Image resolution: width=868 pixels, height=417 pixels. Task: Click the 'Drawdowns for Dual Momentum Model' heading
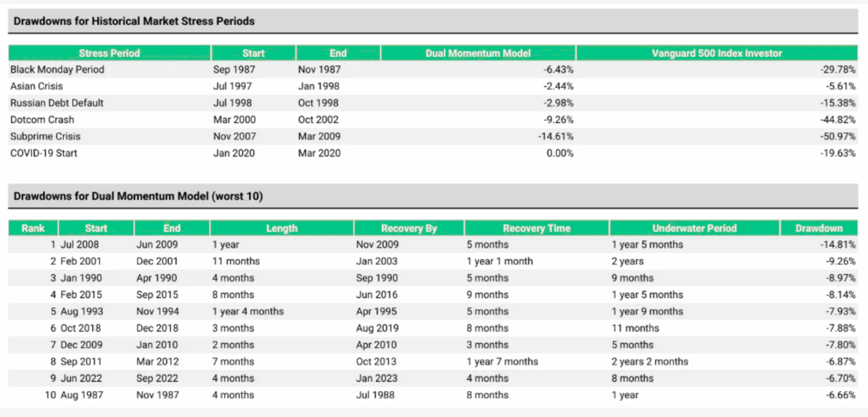point(138,196)
